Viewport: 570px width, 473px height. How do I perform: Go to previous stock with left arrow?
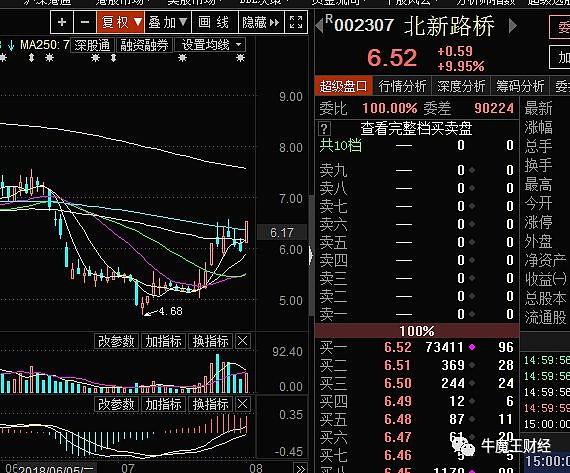(319, 26)
